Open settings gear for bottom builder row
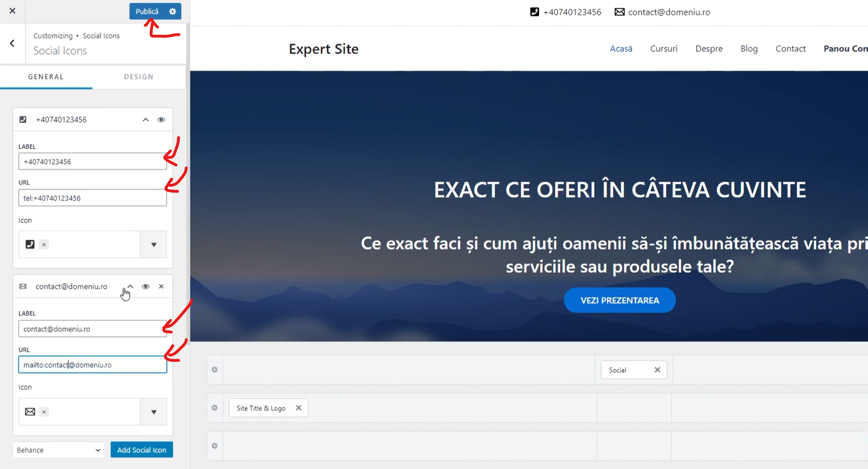The width and height of the screenshot is (868, 469). 215,446
